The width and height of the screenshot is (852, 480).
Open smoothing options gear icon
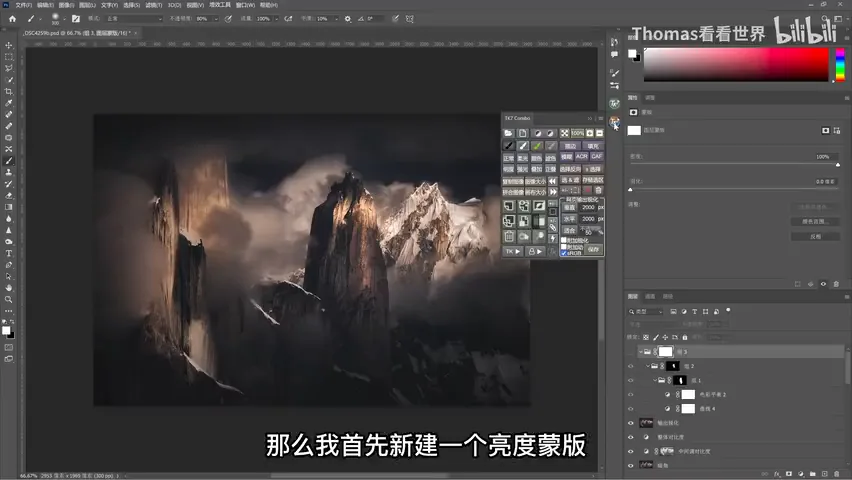[x=348, y=18]
